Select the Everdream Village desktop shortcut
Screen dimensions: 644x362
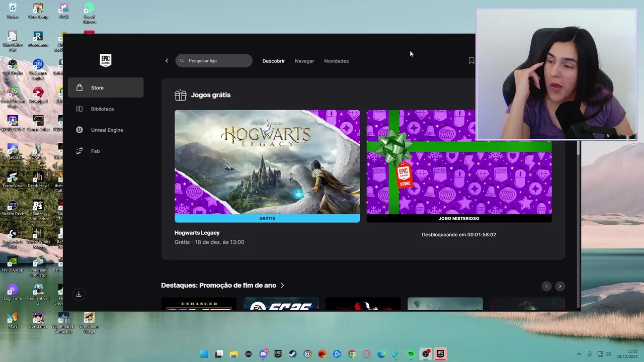point(89,323)
